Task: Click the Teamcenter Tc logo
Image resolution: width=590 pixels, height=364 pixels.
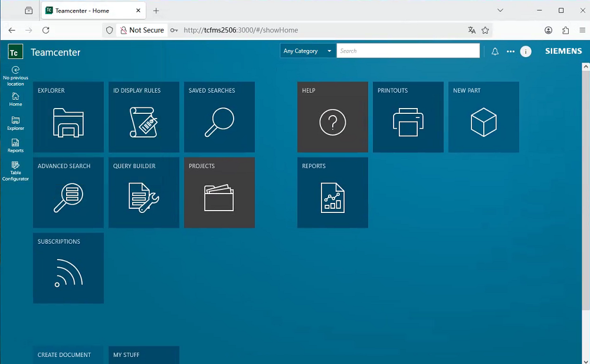Action: 15,51
